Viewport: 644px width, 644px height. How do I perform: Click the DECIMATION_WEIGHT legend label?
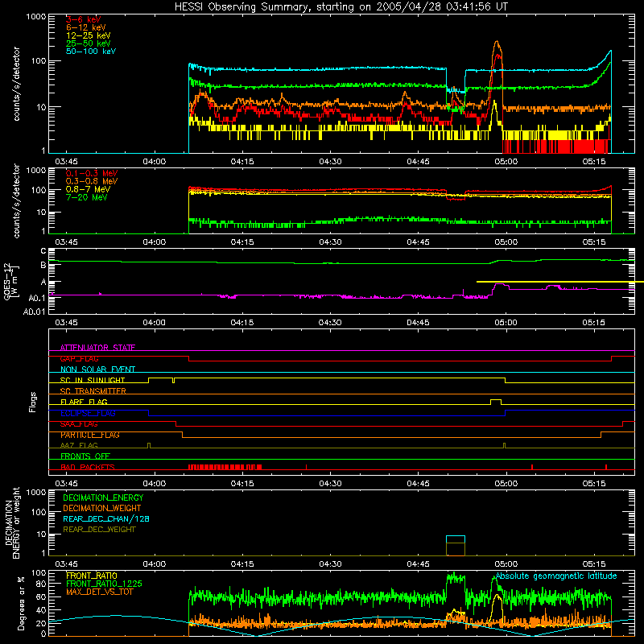102,508
